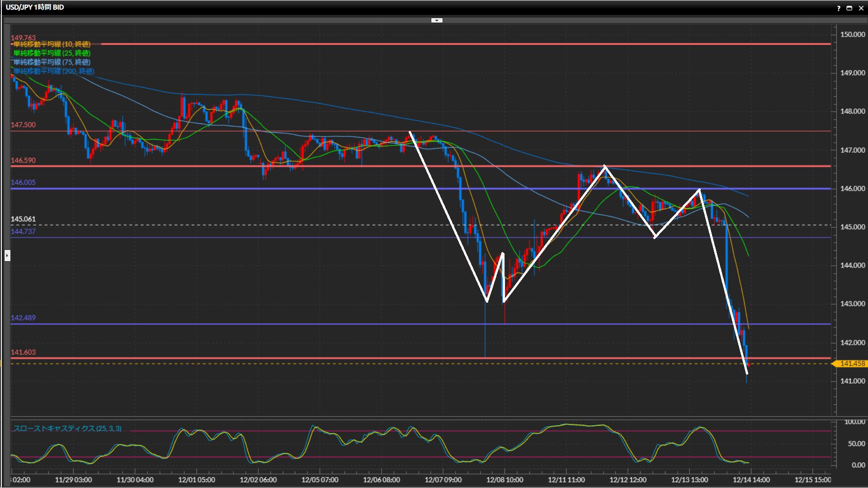Select the 146.005 purple horizontal line label
Image resolution: width=868 pixels, height=488 pixels.
click(x=23, y=183)
